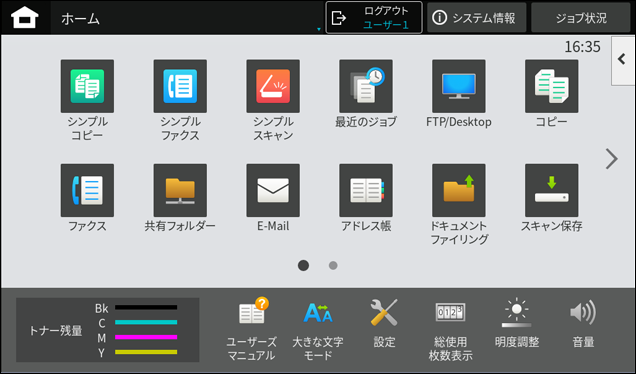Open small dropdown triangle after ホーム title
This screenshot has width=636, height=374.
[319, 29]
